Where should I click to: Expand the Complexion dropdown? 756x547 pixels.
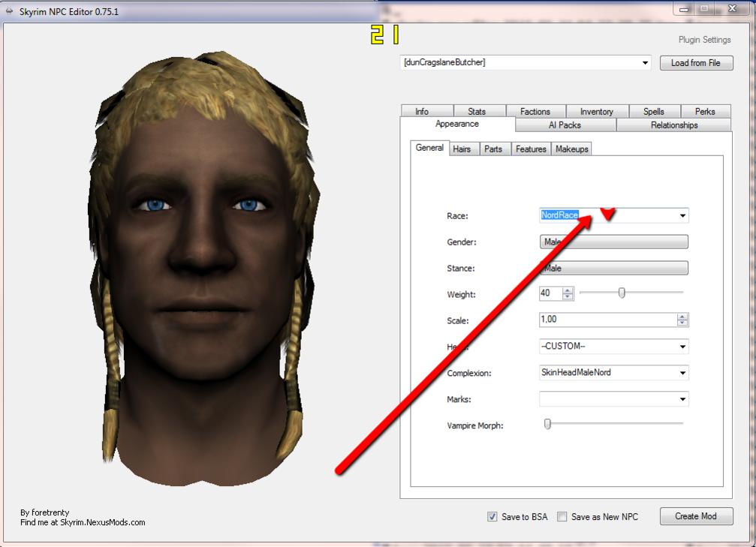[682, 373]
